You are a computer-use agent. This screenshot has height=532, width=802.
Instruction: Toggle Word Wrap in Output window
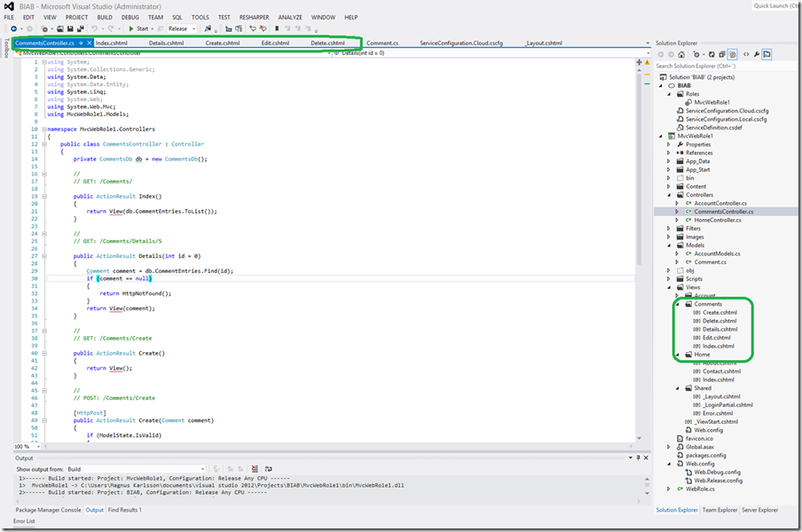(269, 469)
